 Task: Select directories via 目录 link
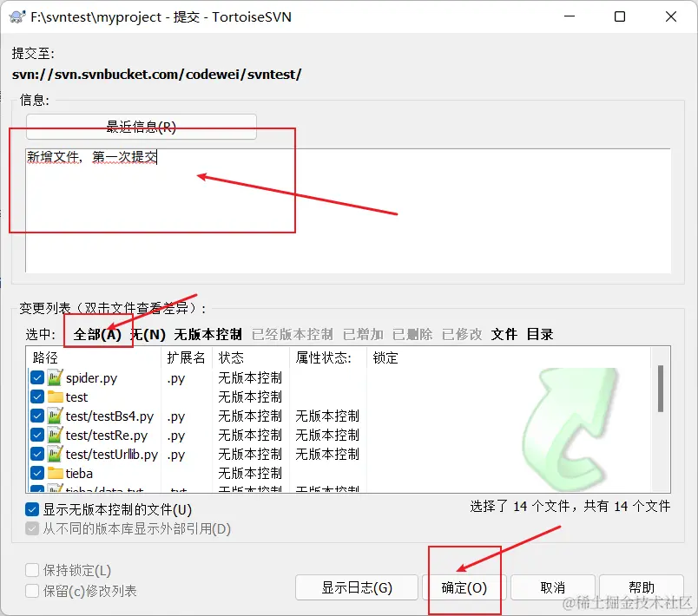pos(540,335)
